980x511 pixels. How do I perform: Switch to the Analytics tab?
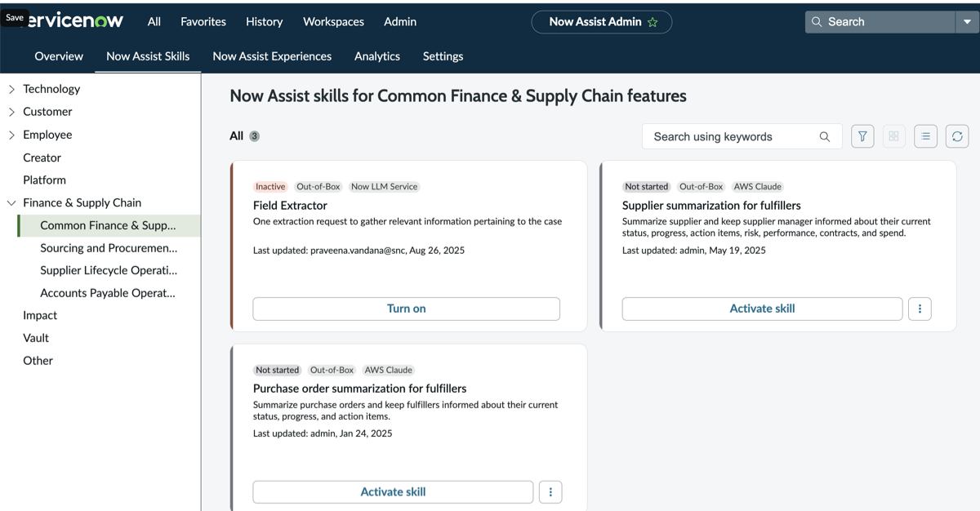[377, 56]
